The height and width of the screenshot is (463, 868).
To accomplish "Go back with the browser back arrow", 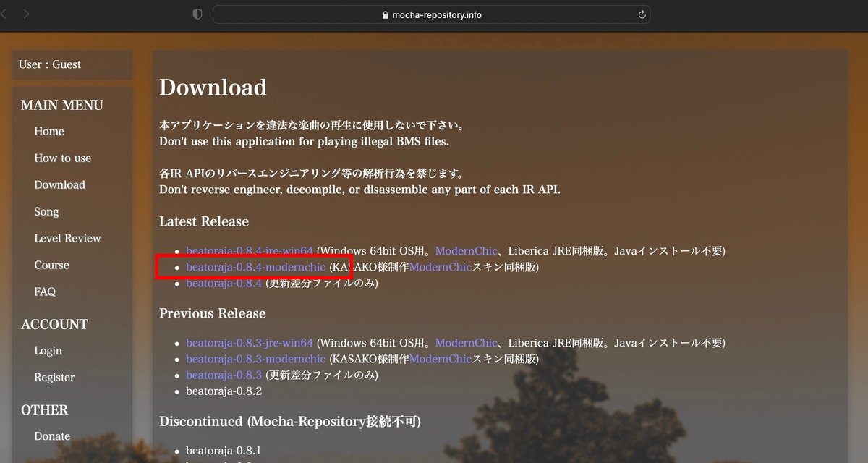I will coord(4,14).
